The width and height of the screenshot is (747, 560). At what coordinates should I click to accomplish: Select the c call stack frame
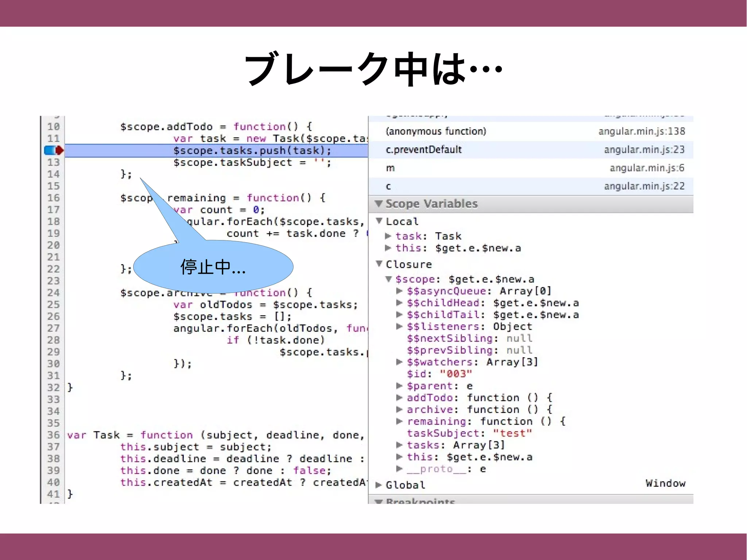[531, 186]
